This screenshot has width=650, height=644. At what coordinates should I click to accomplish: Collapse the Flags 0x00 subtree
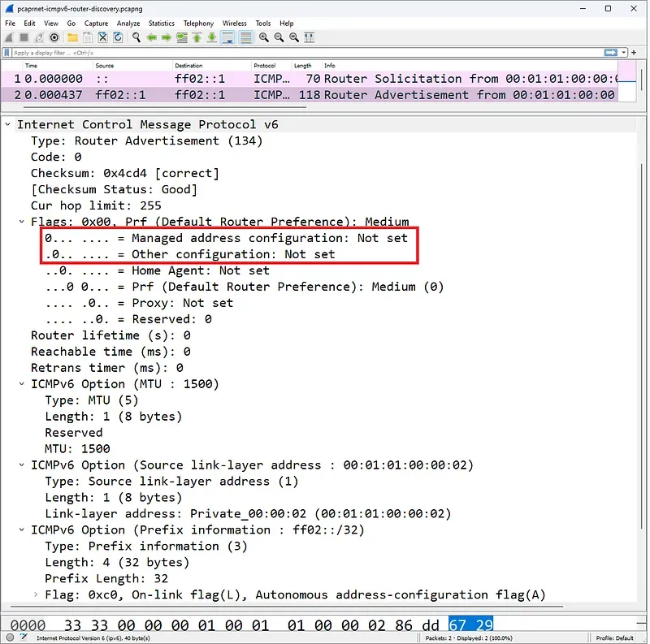tap(22, 222)
